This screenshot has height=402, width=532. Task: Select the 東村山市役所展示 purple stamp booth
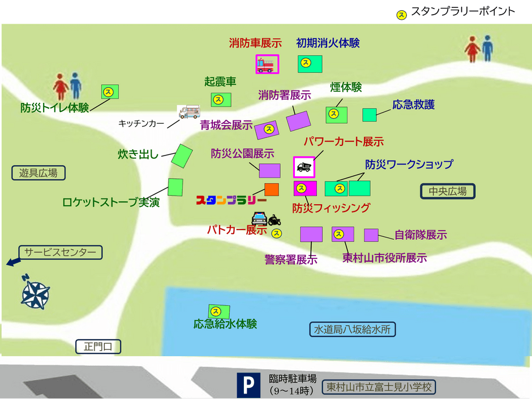pyautogui.click(x=342, y=234)
